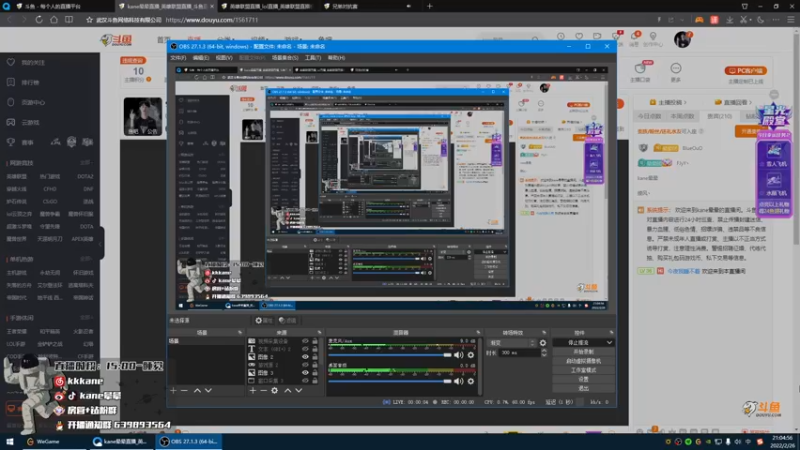
Task: Hide the 图像 2 image source
Action: (305, 357)
